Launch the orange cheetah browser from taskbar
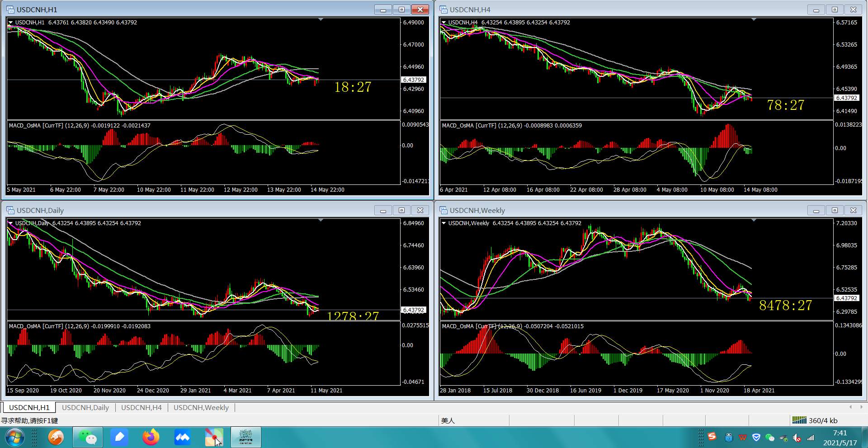This screenshot has height=448, width=868. pos(56,437)
